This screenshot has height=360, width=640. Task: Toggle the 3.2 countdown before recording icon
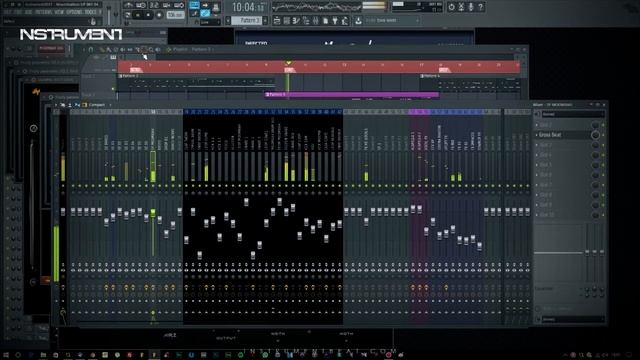pyautogui.click(x=154, y=5)
